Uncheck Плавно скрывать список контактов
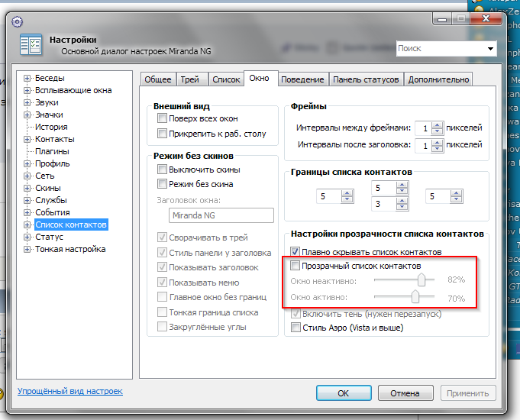 click(296, 252)
